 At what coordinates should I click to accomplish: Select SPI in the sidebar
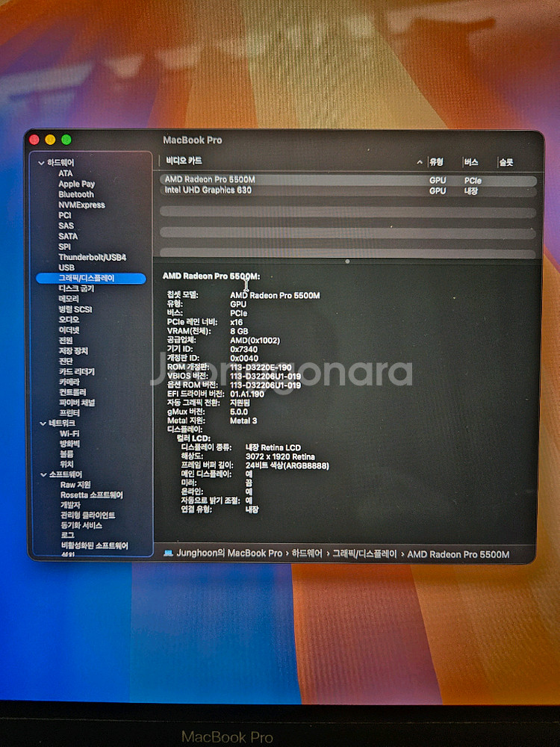(64, 247)
